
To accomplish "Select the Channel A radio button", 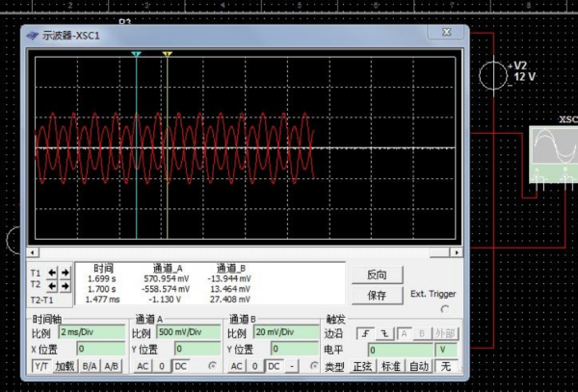I will tap(212, 365).
